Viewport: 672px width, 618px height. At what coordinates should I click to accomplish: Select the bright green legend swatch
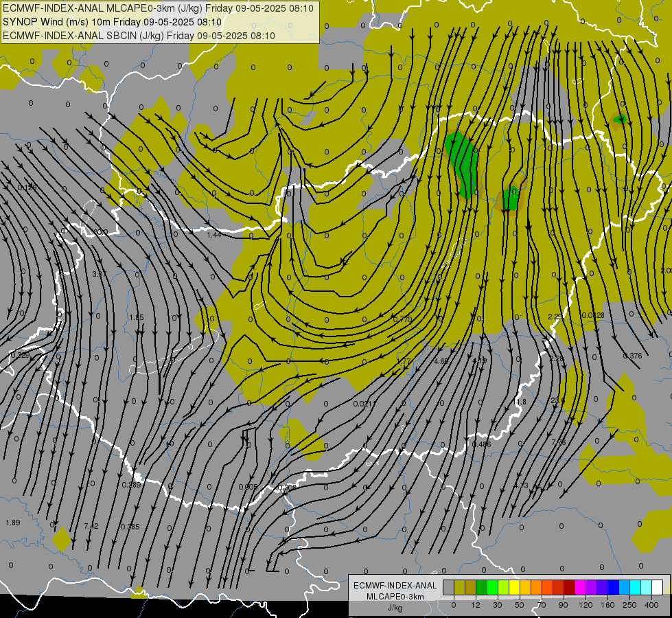pyautogui.click(x=492, y=587)
